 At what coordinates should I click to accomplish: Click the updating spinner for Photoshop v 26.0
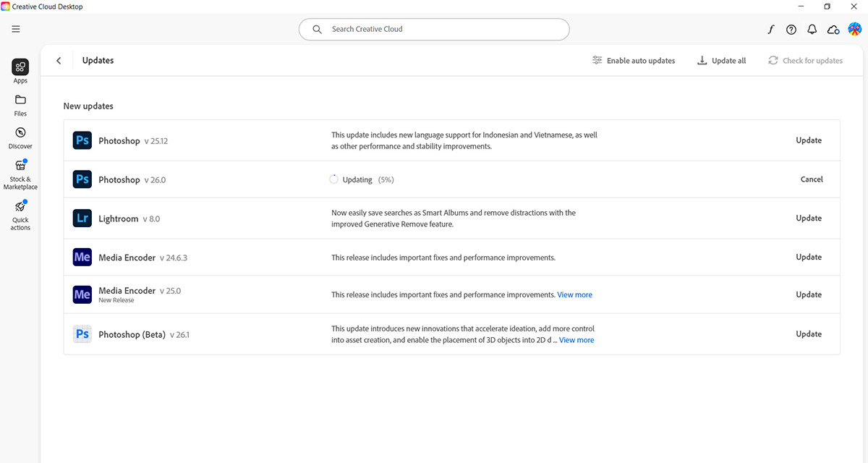coord(334,179)
